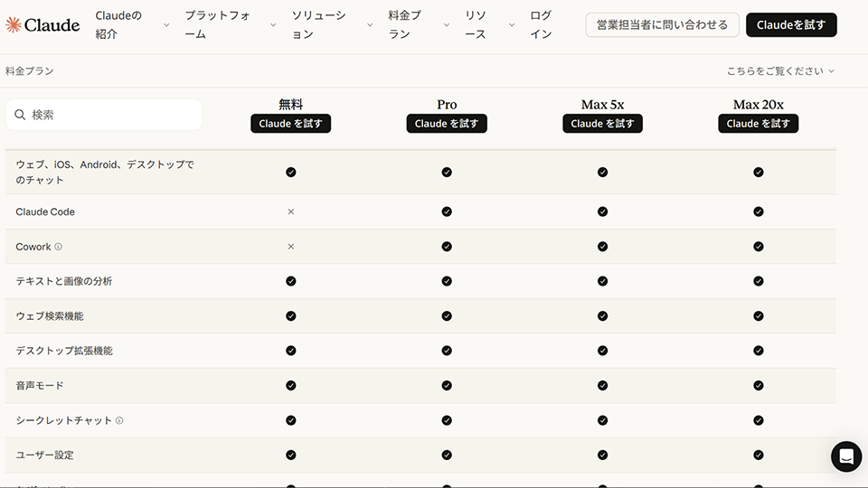This screenshot has height=488, width=868.
Task: Expand the Claudeの紹介 menu
Action: [132, 25]
